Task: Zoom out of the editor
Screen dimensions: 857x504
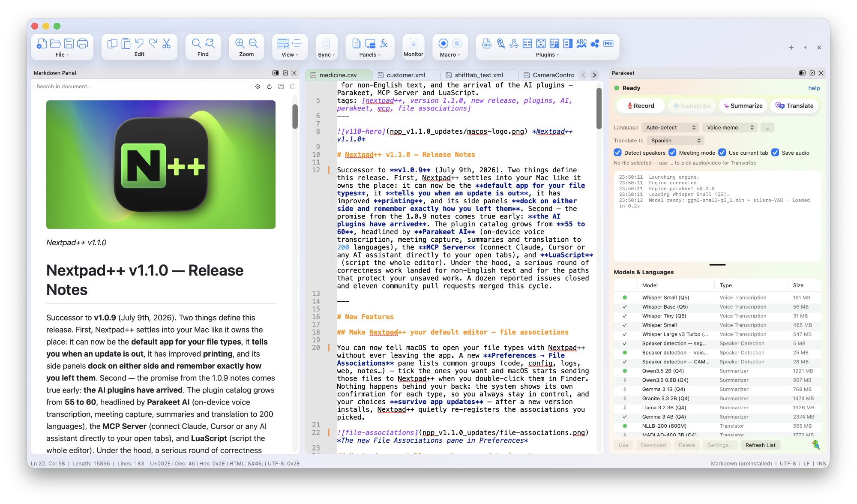Action: point(254,43)
